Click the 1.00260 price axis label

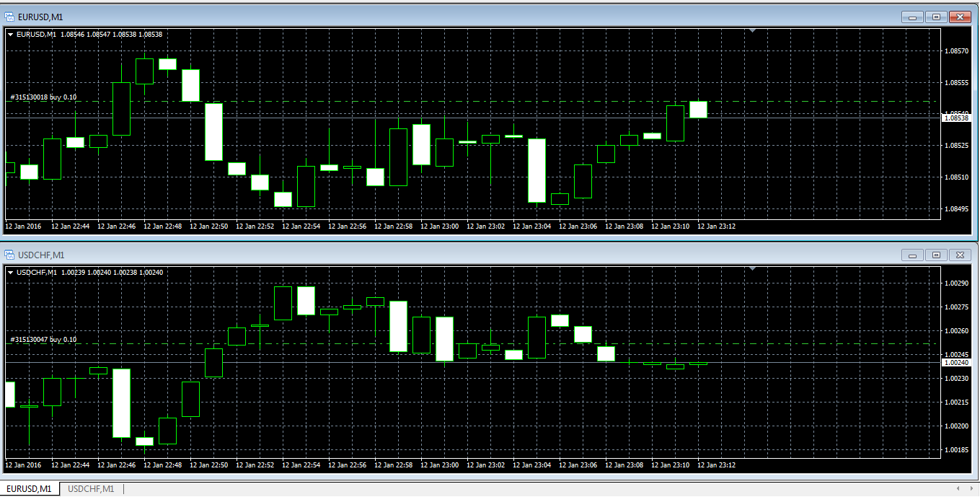click(x=956, y=331)
